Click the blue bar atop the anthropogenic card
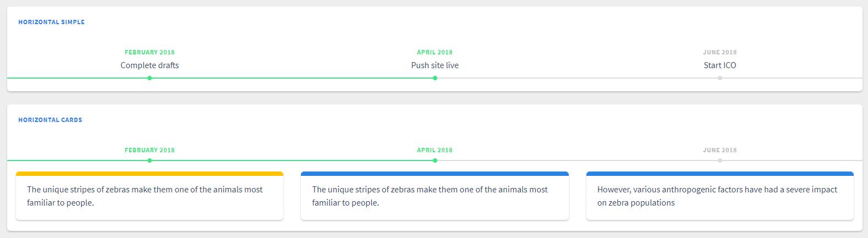The width and height of the screenshot is (868, 238). 720,174
